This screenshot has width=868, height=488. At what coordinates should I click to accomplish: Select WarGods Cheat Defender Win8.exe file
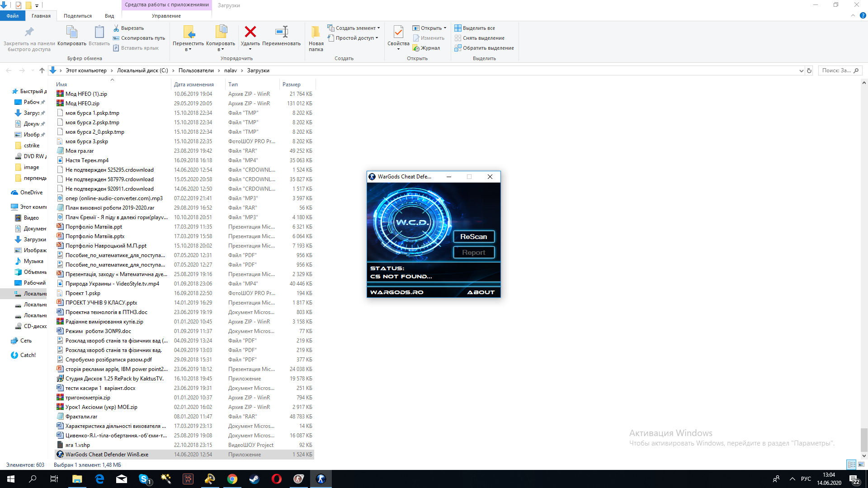point(184,455)
